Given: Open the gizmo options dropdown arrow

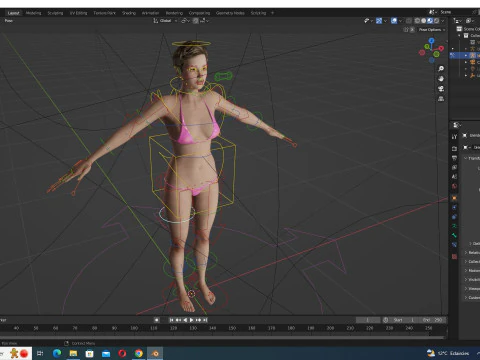Looking at the screenshot, I should pos(385,21).
